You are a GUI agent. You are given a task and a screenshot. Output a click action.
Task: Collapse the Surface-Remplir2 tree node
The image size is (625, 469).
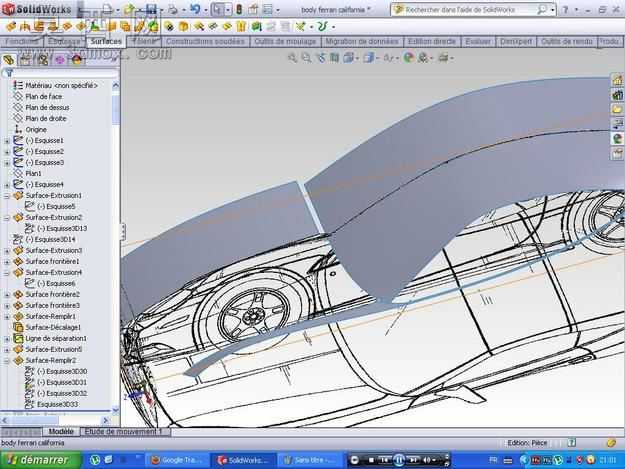coord(7,361)
